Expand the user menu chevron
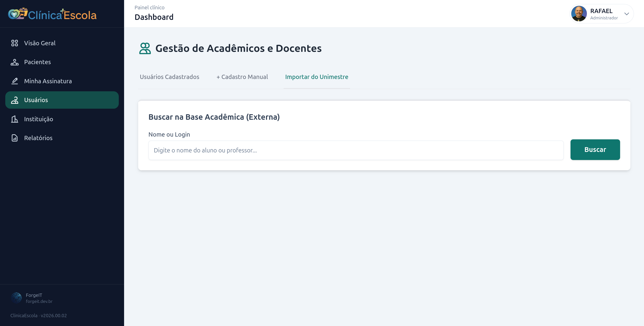This screenshot has height=326, width=644. (x=627, y=14)
